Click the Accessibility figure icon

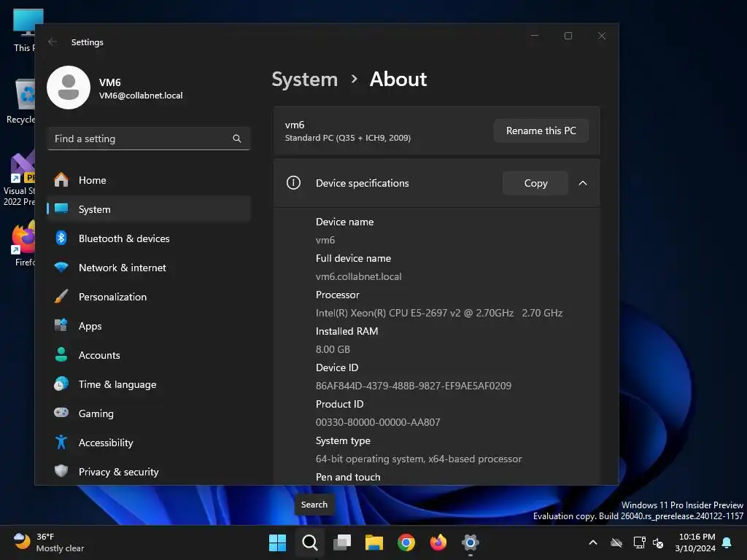[61, 442]
